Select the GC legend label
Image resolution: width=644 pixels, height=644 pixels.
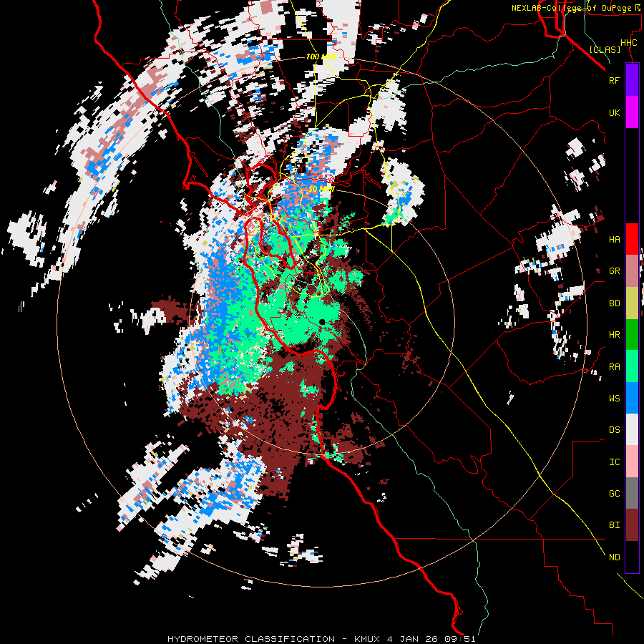[615, 494]
